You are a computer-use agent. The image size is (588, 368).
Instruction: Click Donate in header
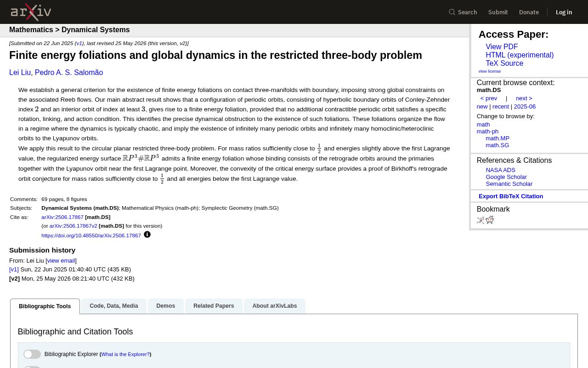point(529,12)
